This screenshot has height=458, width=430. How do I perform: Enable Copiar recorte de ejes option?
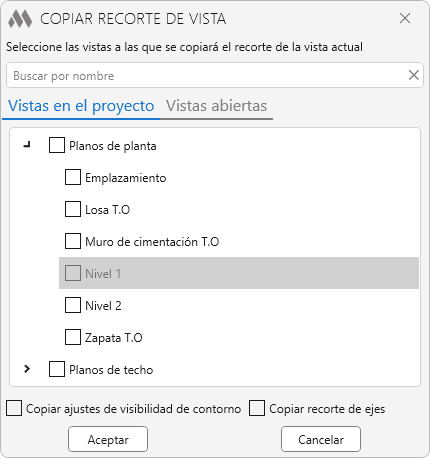[257, 408]
